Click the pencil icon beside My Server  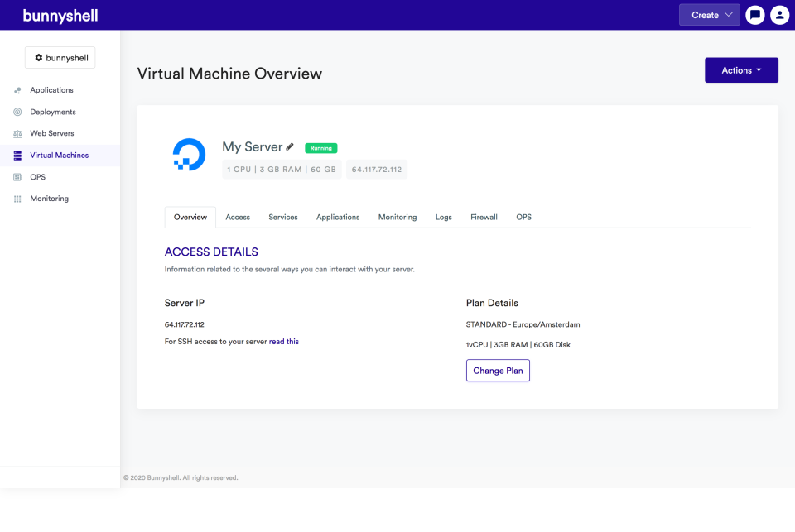[x=290, y=146]
